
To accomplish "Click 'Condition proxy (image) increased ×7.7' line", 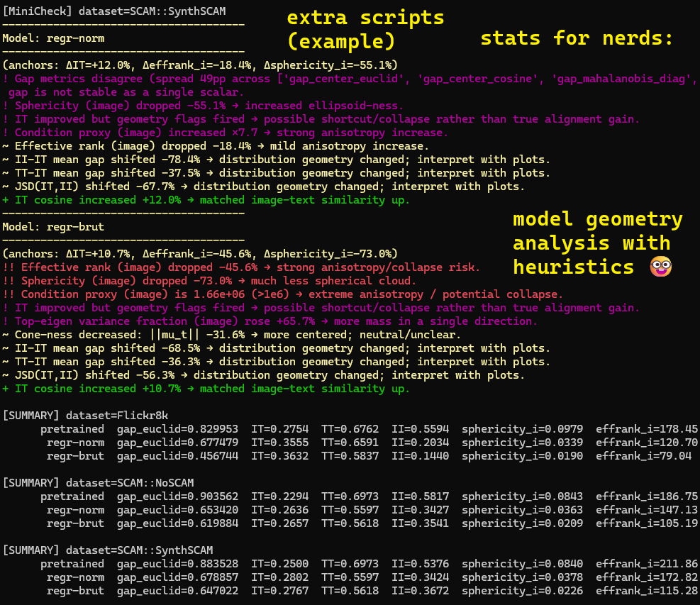I will pos(226,133).
